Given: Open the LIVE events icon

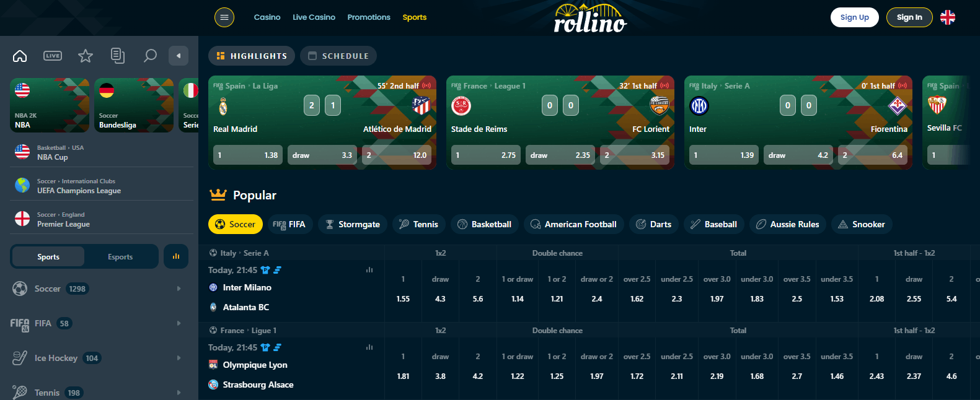Looking at the screenshot, I should pos(53,56).
